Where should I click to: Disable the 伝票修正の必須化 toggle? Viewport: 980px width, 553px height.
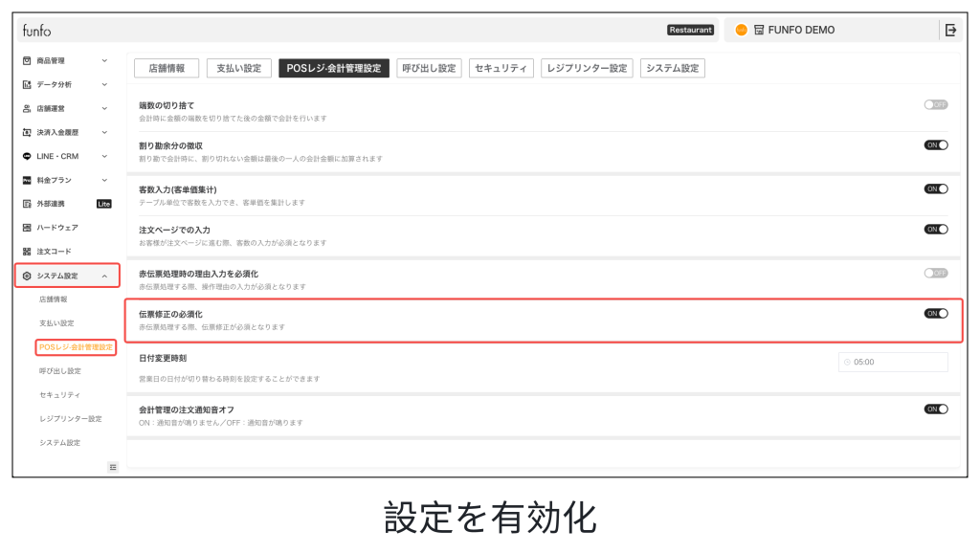coord(935,313)
